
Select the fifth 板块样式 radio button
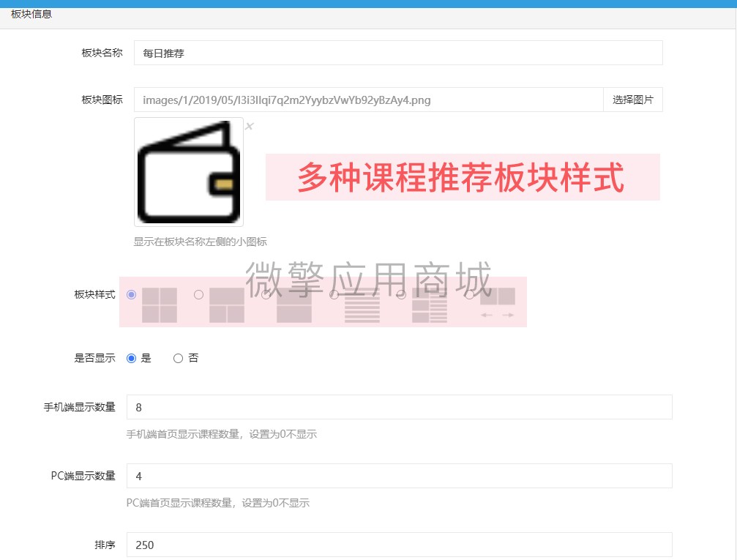[401, 294]
